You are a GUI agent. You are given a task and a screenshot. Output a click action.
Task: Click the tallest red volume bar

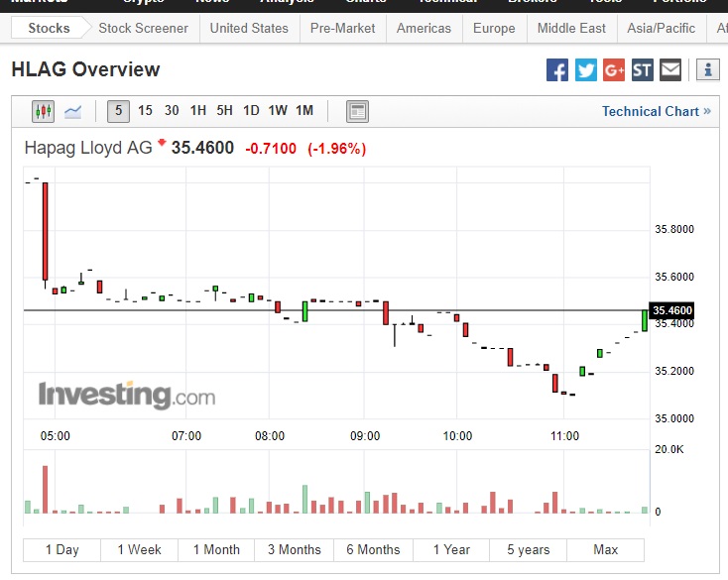pyautogui.click(x=45, y=490)
